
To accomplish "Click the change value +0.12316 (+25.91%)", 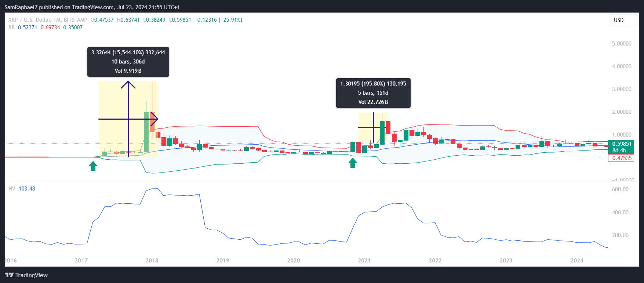I will point(218,20).
